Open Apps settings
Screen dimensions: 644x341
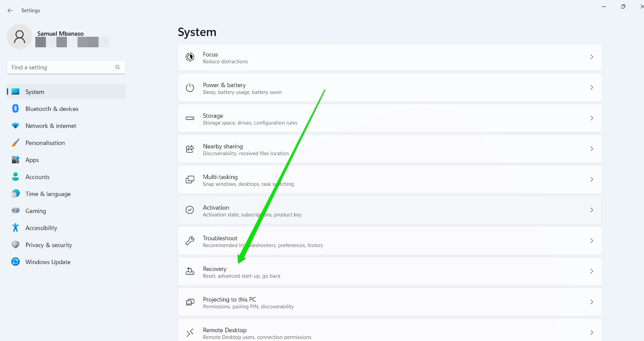point(66,160)
